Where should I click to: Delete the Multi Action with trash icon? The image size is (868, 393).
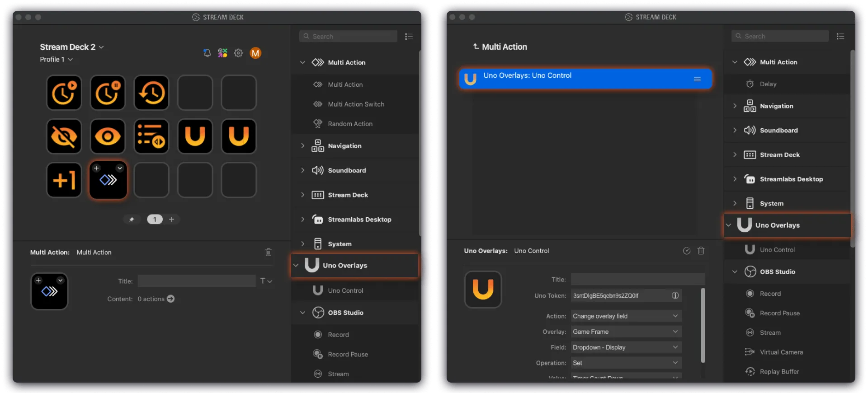pos(269,252)
